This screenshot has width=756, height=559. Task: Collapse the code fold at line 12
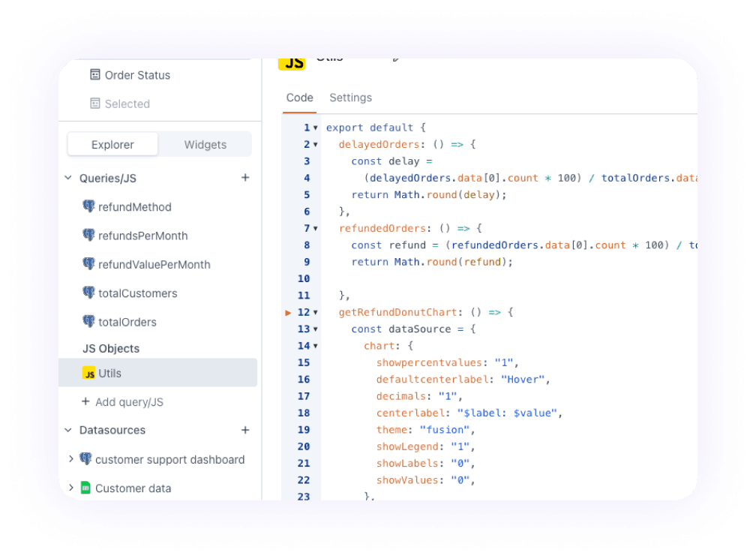313,312
